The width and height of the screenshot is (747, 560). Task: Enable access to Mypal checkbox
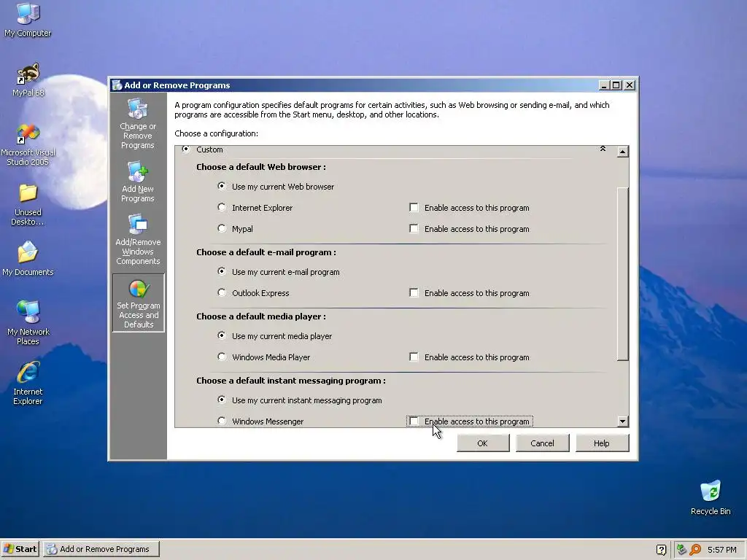(x=414, y=228)
